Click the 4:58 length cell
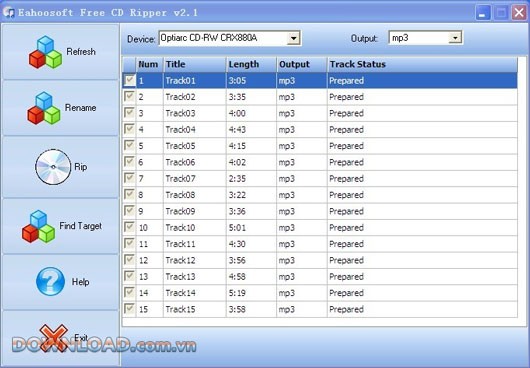This screenshot has width=530, height=368. 251,276
